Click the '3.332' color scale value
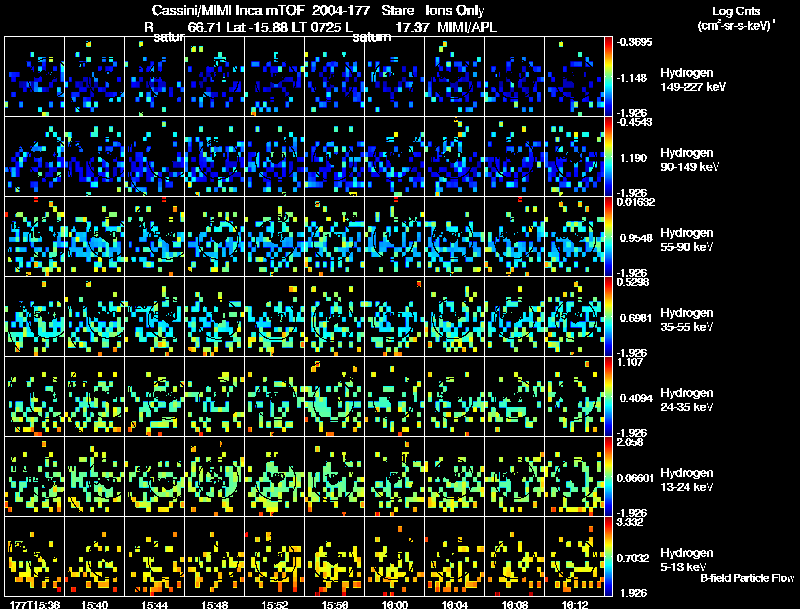Image resolution: width=800 pixels, height=609 pixels. (x=630, y=522)
